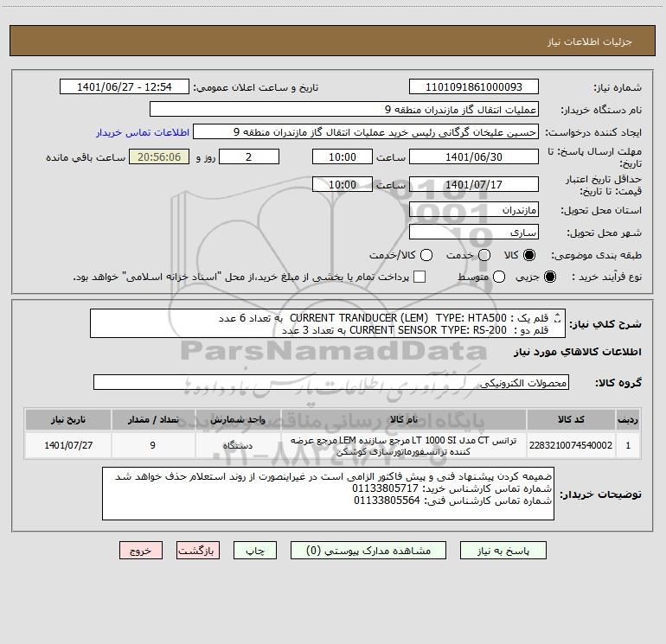This screenshot has width=666, height=644.
Task: Click the تعداد / مقدار column header
Action: click(x=153, y=419)
